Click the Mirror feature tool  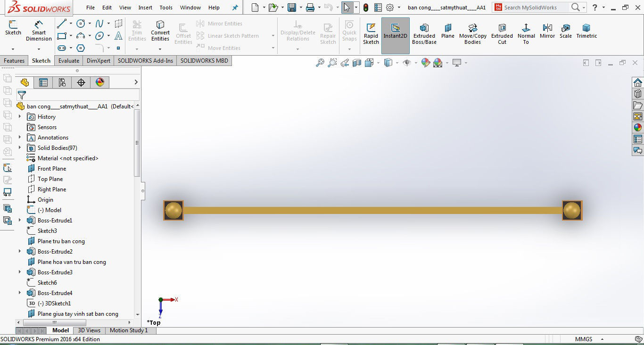coord(547,30)
